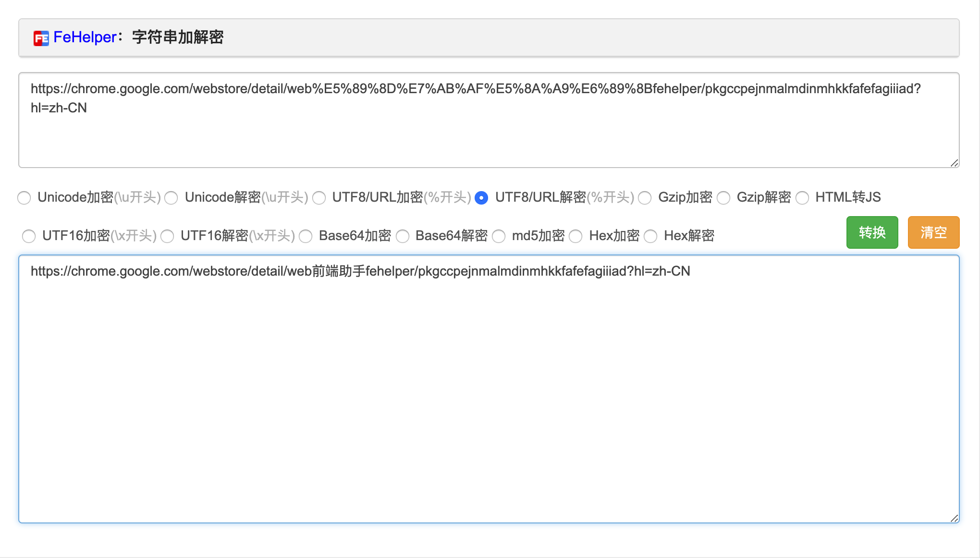Enable UTF16解密 decoding mode
The image size is (980, 558).
[x=168, y=235]
